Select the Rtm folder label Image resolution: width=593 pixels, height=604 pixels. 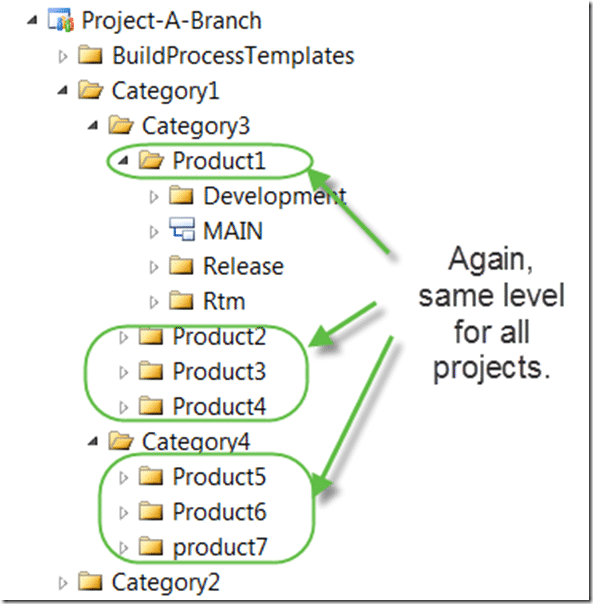224,301
